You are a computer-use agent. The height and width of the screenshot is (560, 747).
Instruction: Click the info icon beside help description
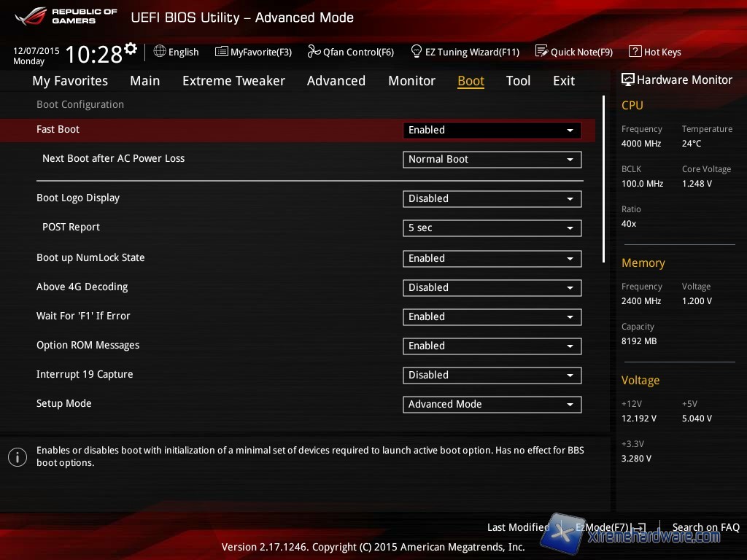tap(18, 457)
